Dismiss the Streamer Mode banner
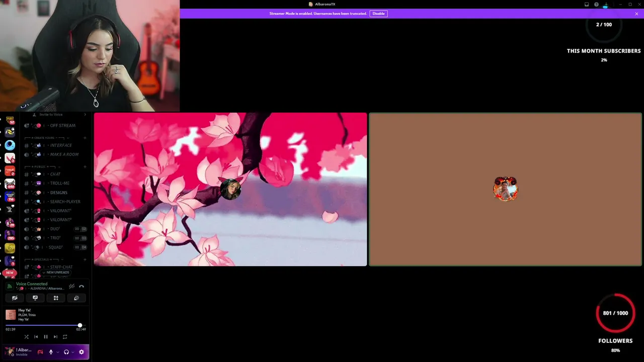This screenshot has width=644, height=362. (636, 14)
